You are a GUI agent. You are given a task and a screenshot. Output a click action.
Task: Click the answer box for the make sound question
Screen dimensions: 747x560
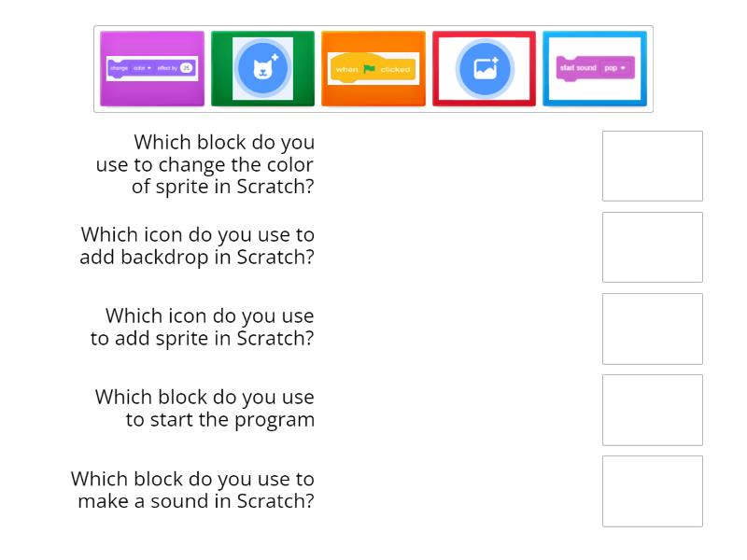pyautogui.click(x=653, y=491)
